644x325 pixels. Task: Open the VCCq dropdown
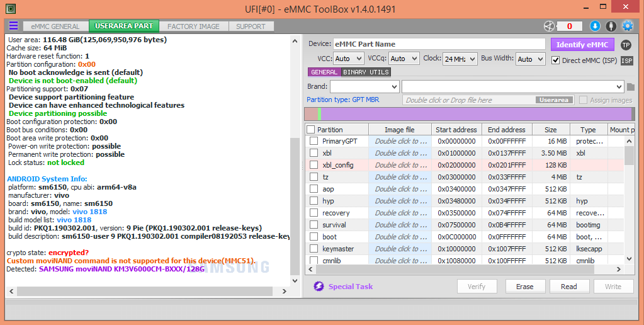[x=404, y=59]
